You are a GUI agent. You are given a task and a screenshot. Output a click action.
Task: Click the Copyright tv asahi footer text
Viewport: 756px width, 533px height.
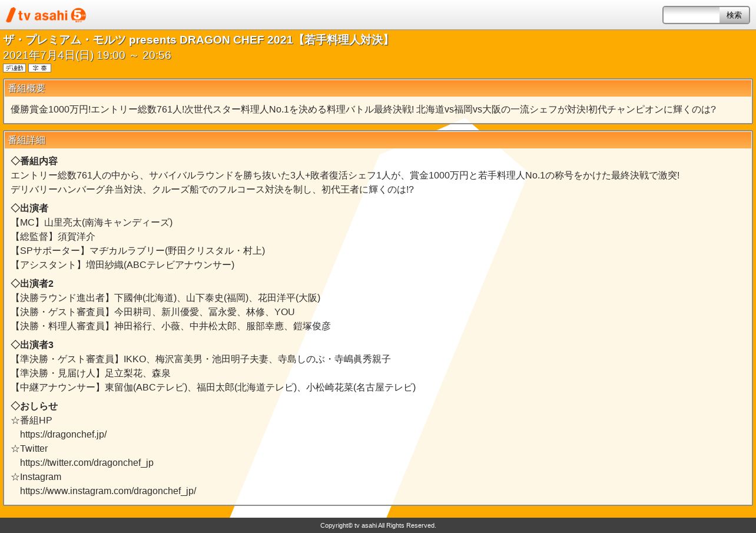tap(378, 525)
